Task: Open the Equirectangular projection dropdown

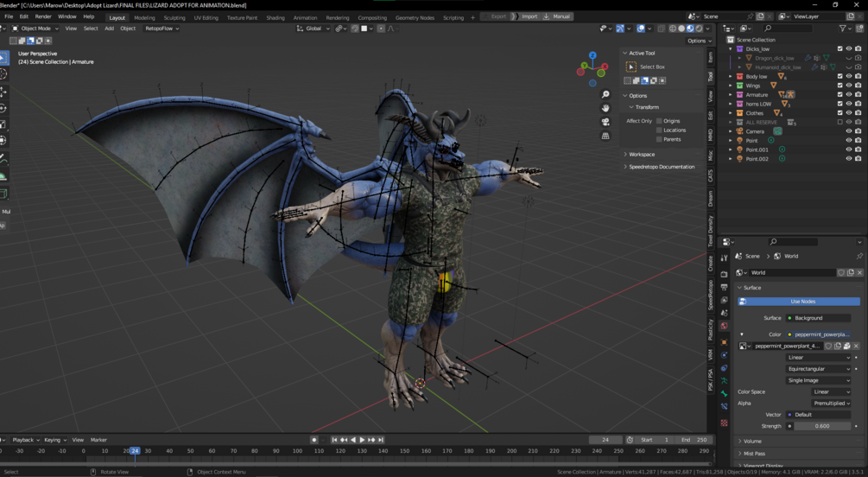Action: [818, 369]
